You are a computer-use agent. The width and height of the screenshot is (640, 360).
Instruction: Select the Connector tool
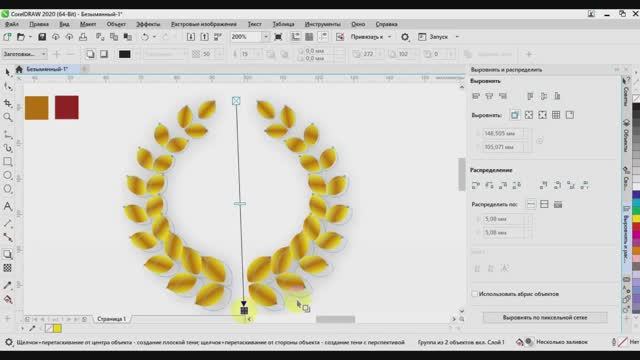click(7, 237)
